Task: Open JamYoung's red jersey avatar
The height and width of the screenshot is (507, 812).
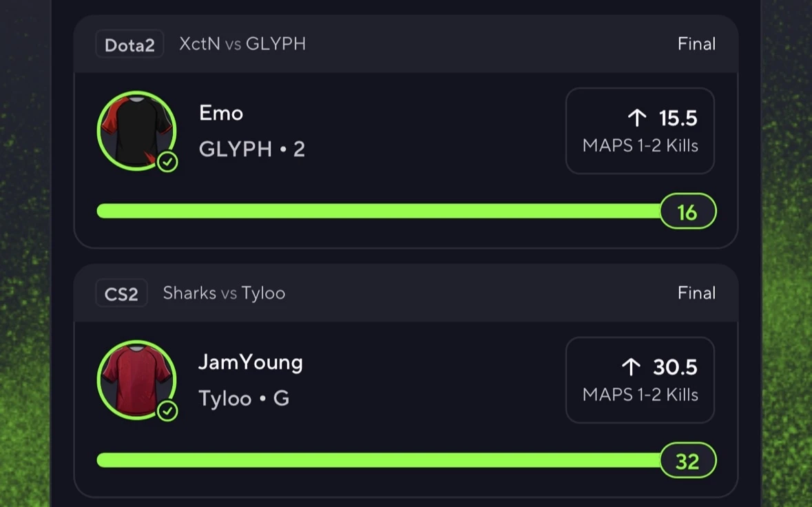Action: tap(137, 380)
